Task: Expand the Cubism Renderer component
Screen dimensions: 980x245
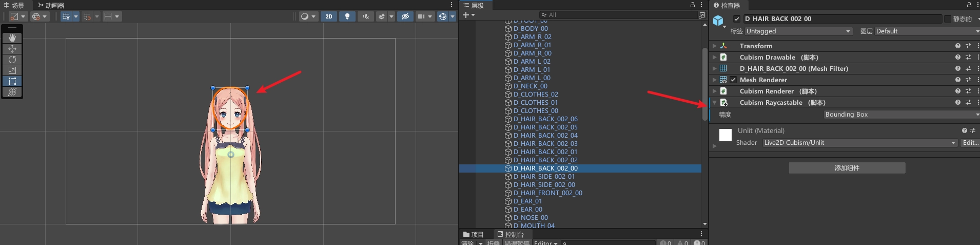Action: [x=714, y=91]
